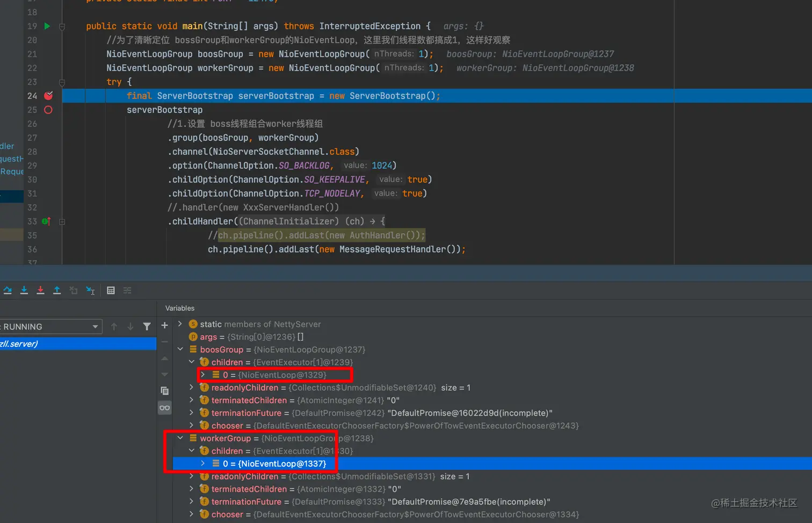
Task: Toggle the watches glasses icon in Variables
Action: tap(165, 407)
